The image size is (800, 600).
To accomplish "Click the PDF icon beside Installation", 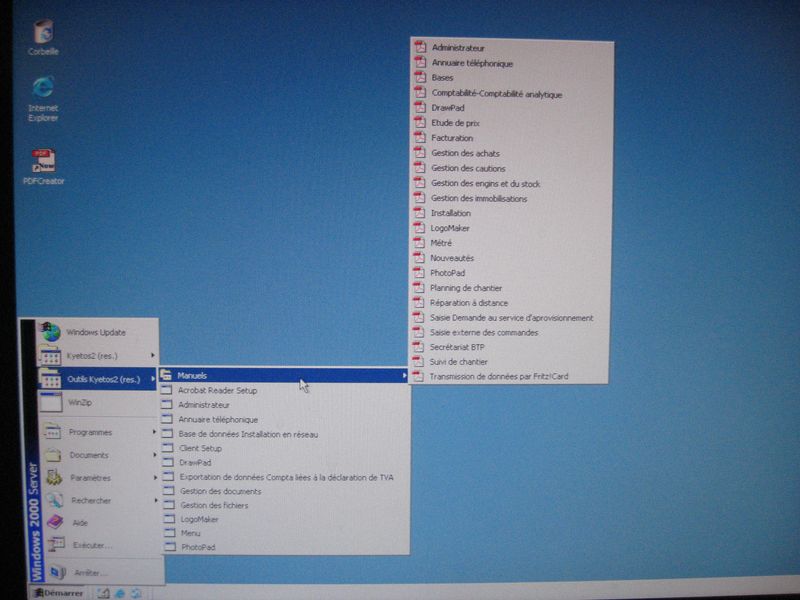I will pyautogui.click(x=419, y=212).
